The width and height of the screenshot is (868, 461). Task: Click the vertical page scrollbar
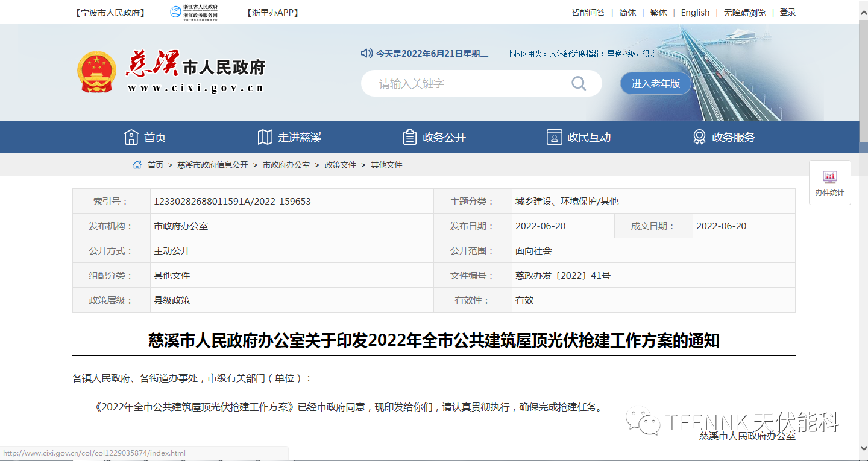[863, 241]
